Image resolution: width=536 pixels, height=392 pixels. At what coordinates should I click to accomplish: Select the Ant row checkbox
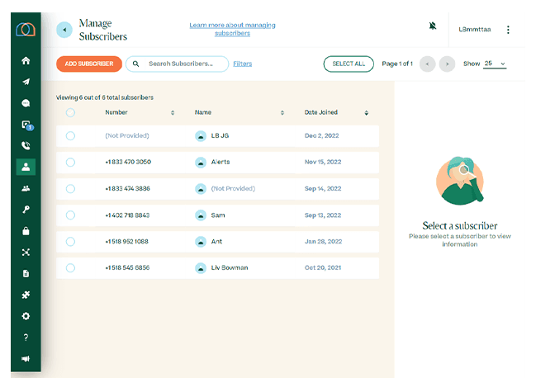70,242
